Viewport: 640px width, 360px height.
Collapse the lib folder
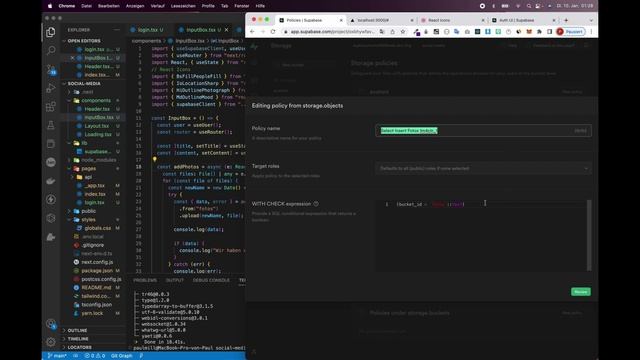click(84, 143)
